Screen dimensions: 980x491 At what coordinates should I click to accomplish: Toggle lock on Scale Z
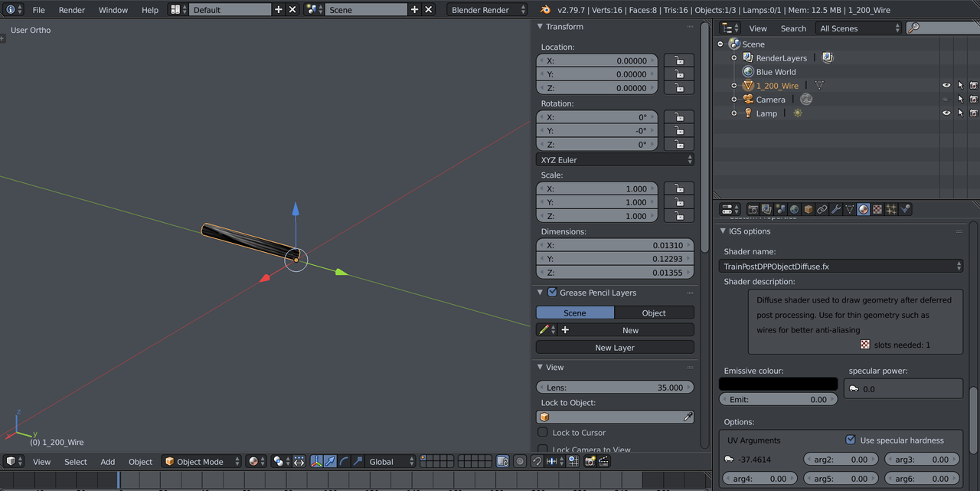(678, 216)
